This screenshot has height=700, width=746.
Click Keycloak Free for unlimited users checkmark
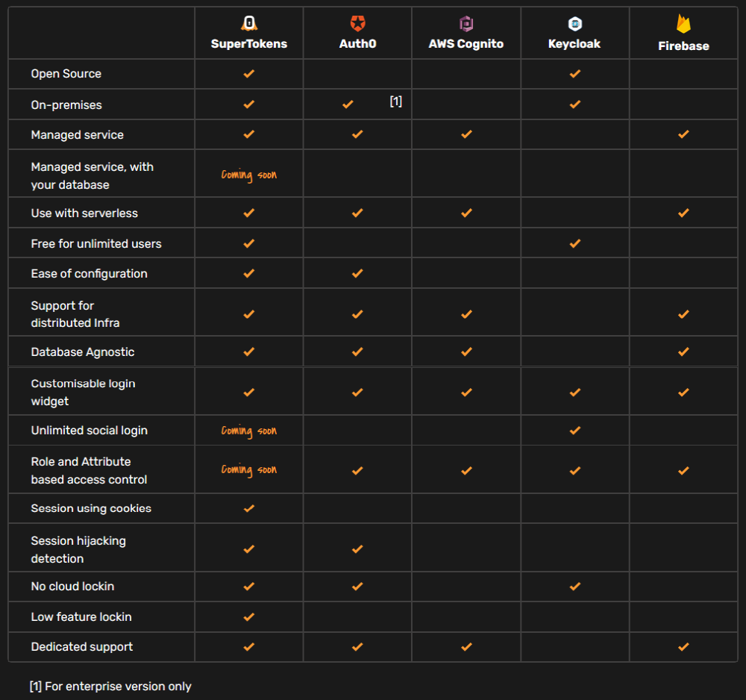(x=574, y=243)
